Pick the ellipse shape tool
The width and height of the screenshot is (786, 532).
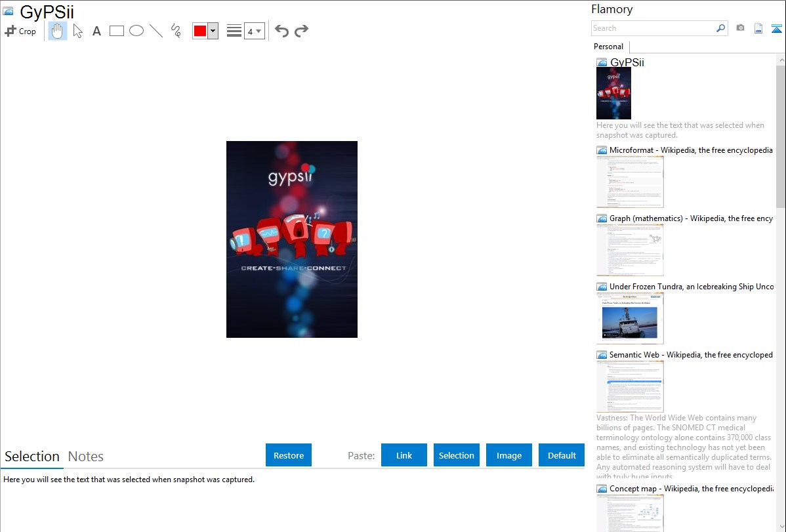coord(136,31)
